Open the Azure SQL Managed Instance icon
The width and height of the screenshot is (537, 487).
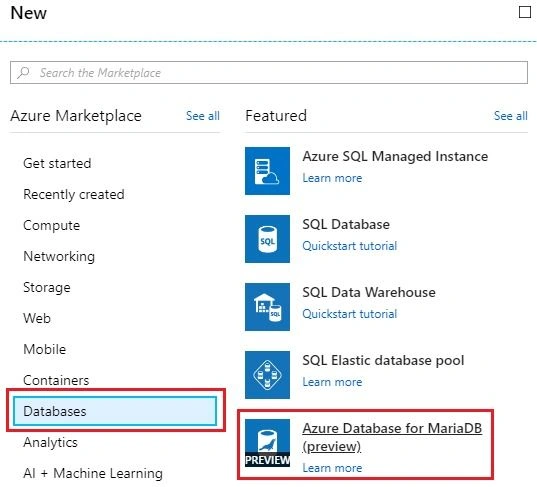[267, 171]
